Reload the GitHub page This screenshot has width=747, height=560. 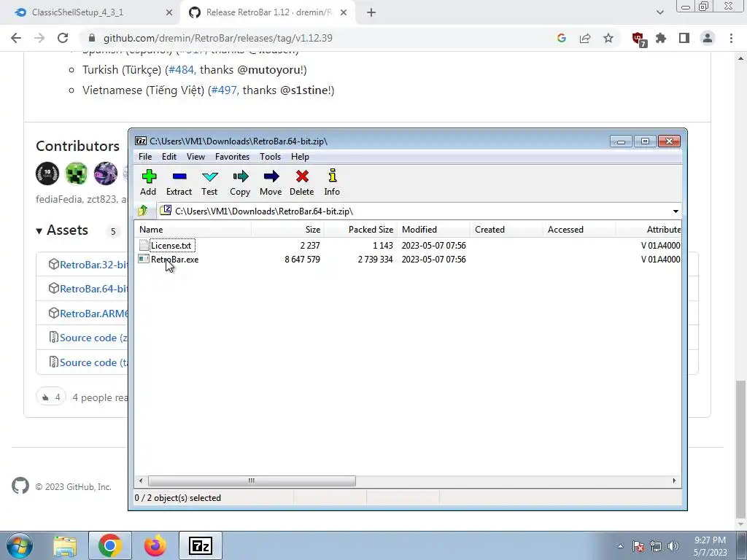pyautogui.click(x=63, y=38)
